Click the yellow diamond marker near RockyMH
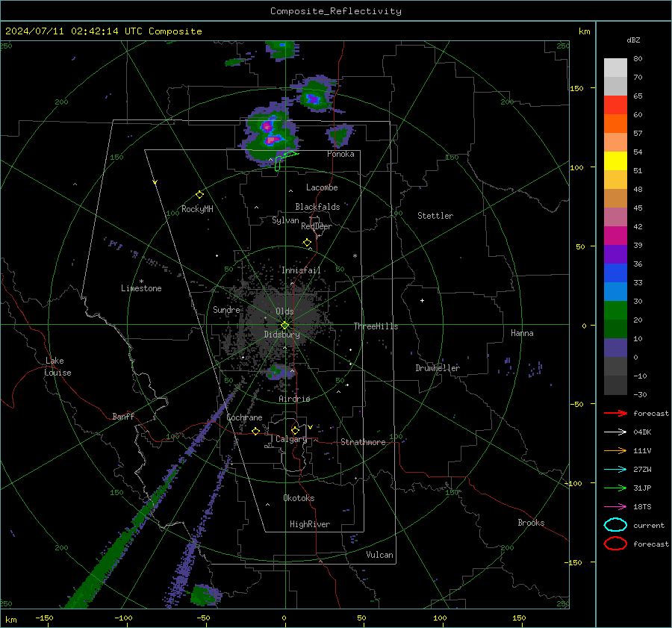672x628 pixels. coord(199,195)
